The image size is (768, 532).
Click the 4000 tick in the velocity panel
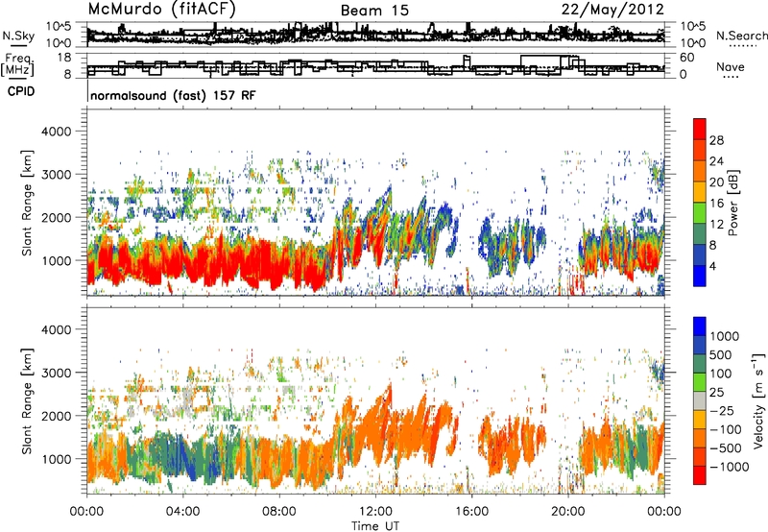click(x=56, y=329)
